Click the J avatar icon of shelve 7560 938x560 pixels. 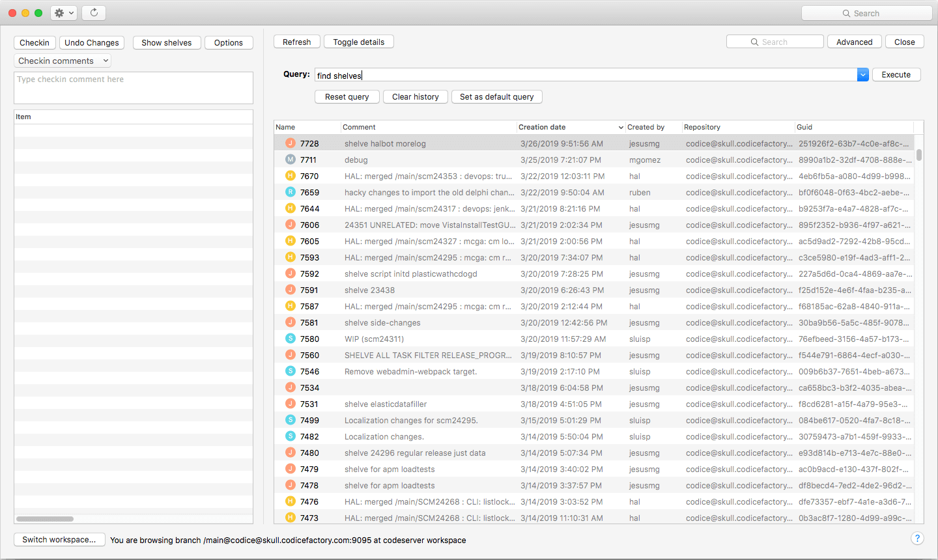(291, 355)
